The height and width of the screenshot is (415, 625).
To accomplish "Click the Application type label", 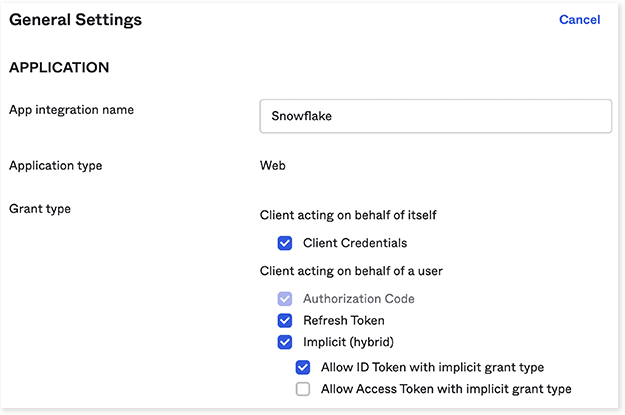I will point(55,165).
